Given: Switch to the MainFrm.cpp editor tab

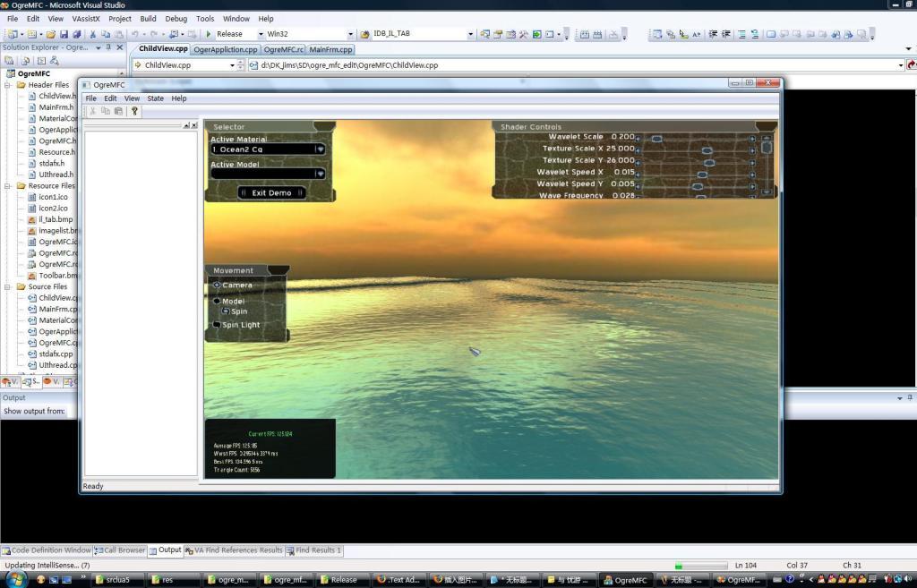Looking at the screenshot, I should pyautogui.click(x=331, y=50).
